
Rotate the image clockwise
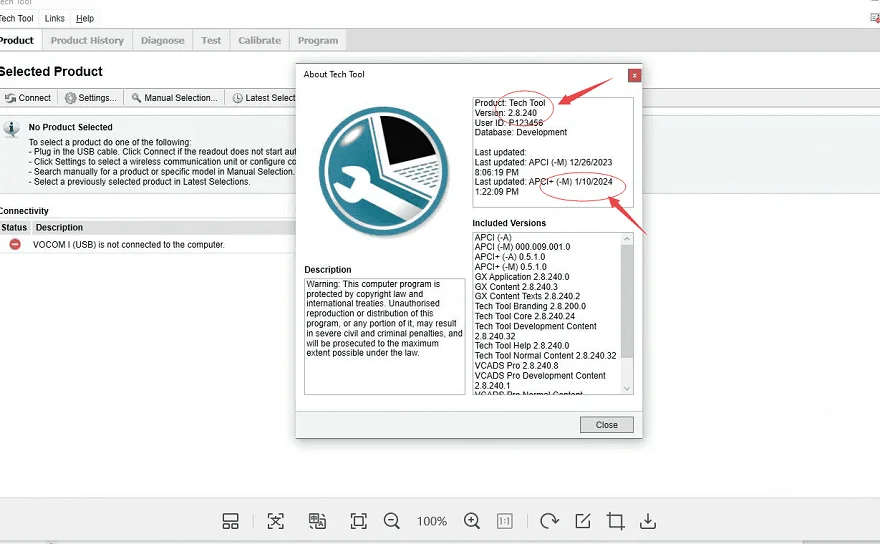pos(549,522)
